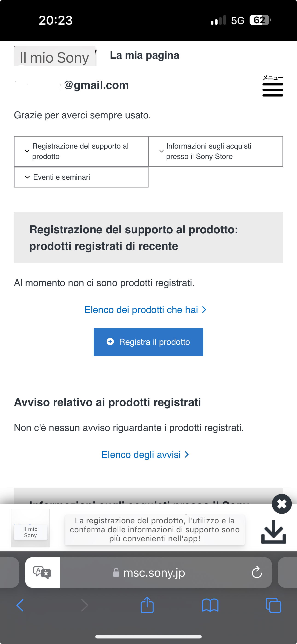Screen dimensions: 297x644
Task: Follow the Elenco degli avvisi link
Action: coord(145,454)
